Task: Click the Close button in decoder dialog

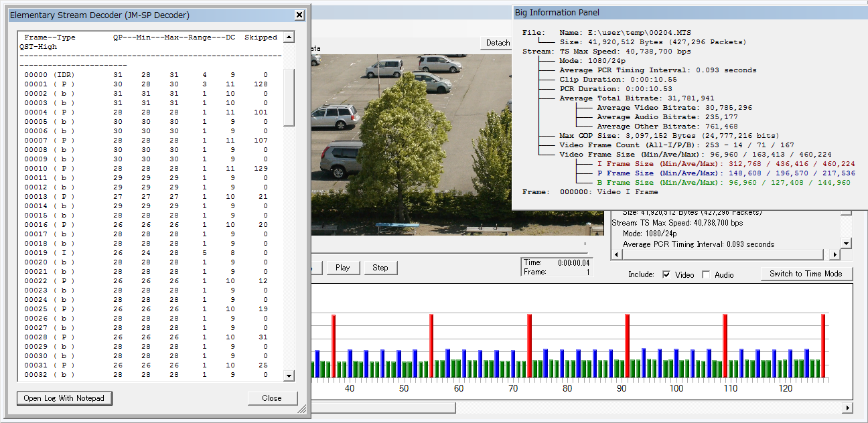Action: click(272, 398)
